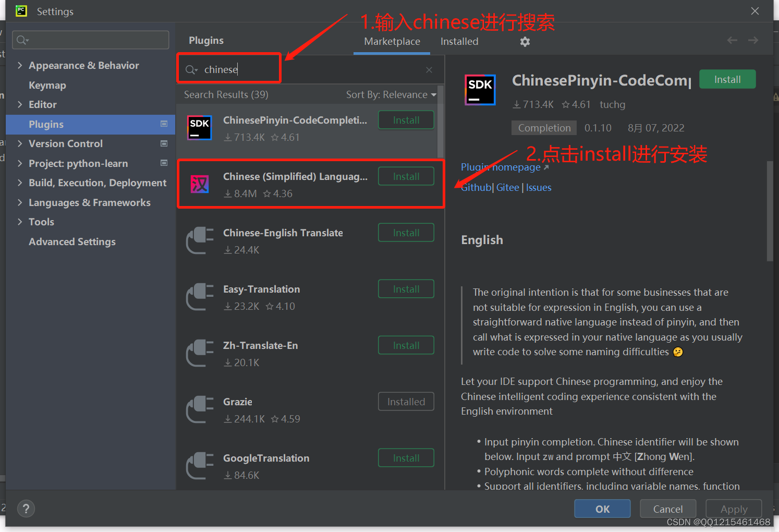Click the project-level marker beside Version Control

click(x=164, y=143)
